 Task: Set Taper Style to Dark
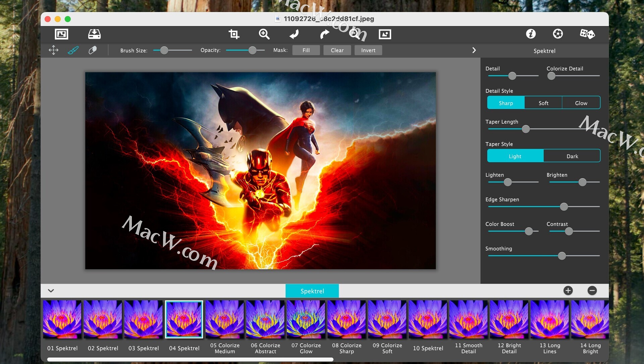coord(572,156)
